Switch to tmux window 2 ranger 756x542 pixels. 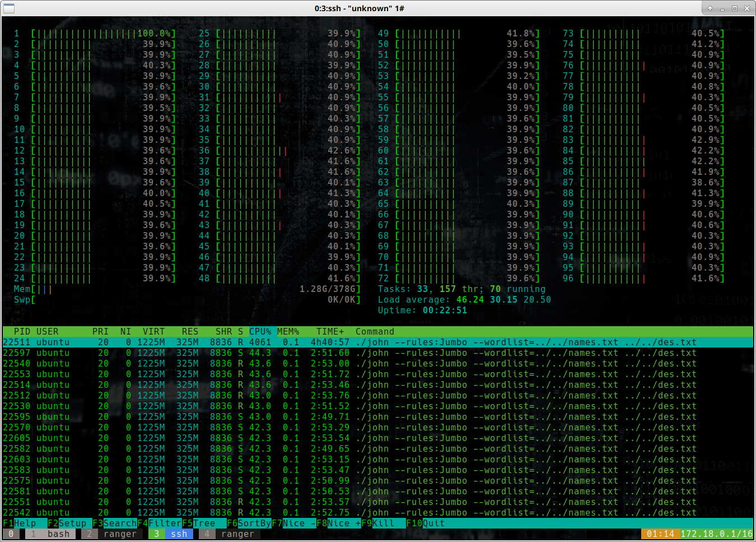112,534
